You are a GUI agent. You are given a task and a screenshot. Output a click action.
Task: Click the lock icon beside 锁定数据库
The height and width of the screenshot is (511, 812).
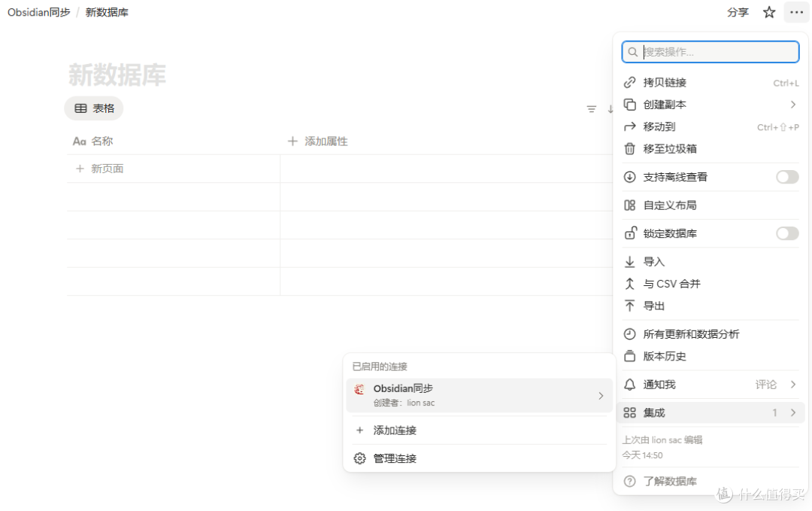[x=630, y=233]
